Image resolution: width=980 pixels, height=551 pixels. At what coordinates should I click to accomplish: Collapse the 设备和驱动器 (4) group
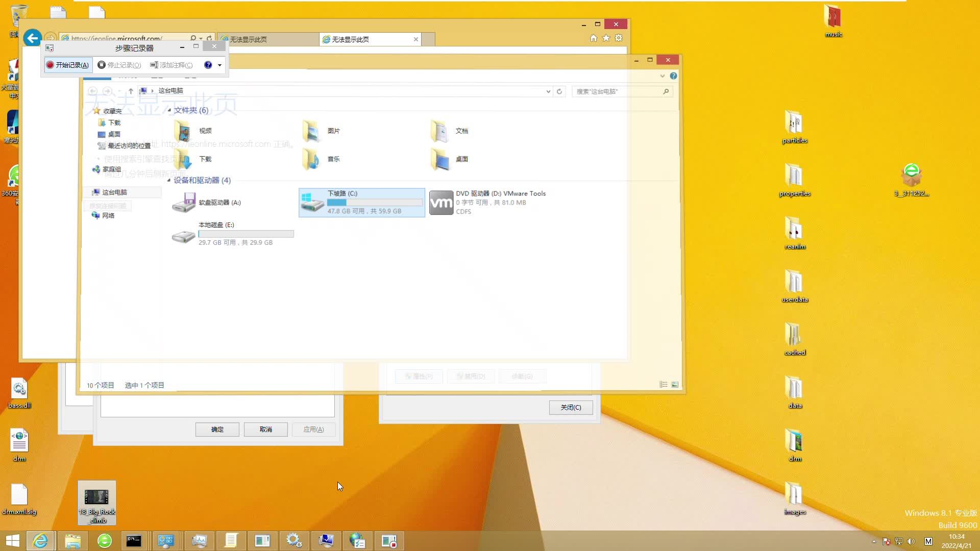[x=169, y=180]
